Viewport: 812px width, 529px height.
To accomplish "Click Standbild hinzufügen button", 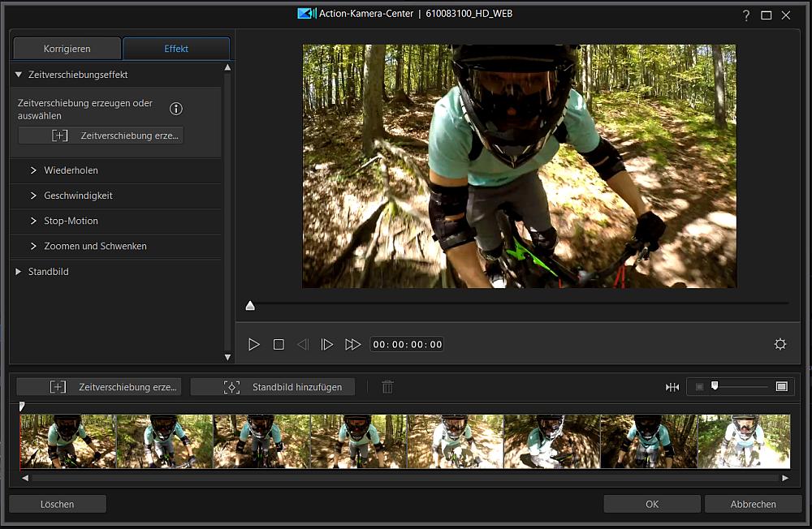I will 272,387.
